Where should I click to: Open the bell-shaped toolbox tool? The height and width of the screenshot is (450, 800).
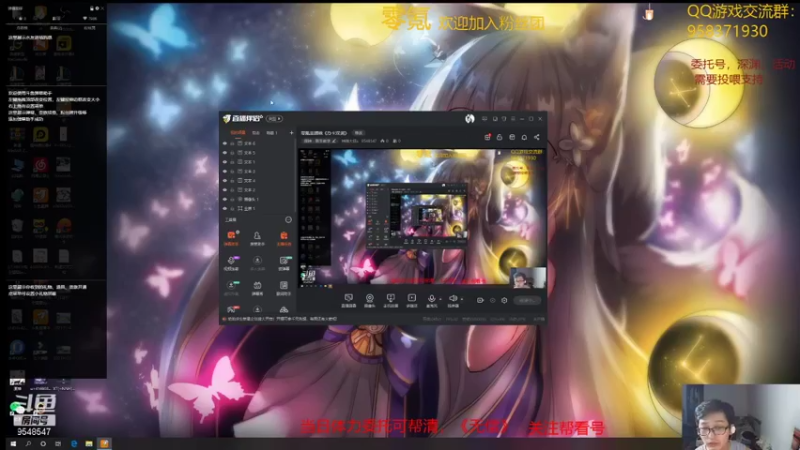[257, 237]
